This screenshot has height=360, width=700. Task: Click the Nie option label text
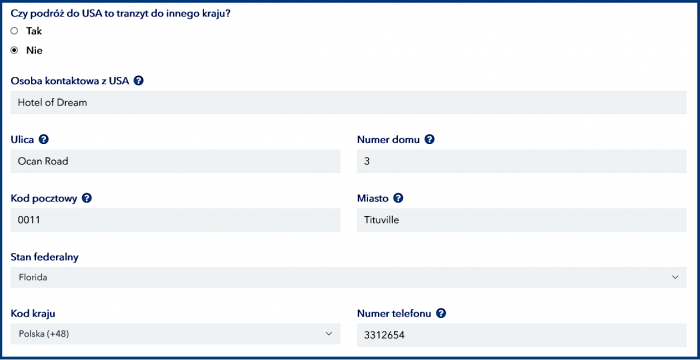[x=34, y=50]
